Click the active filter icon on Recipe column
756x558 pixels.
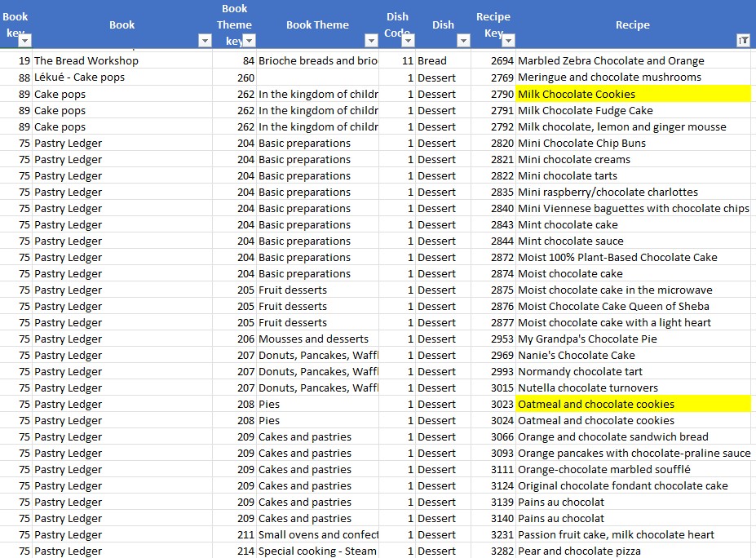click(x=743, y=41)
